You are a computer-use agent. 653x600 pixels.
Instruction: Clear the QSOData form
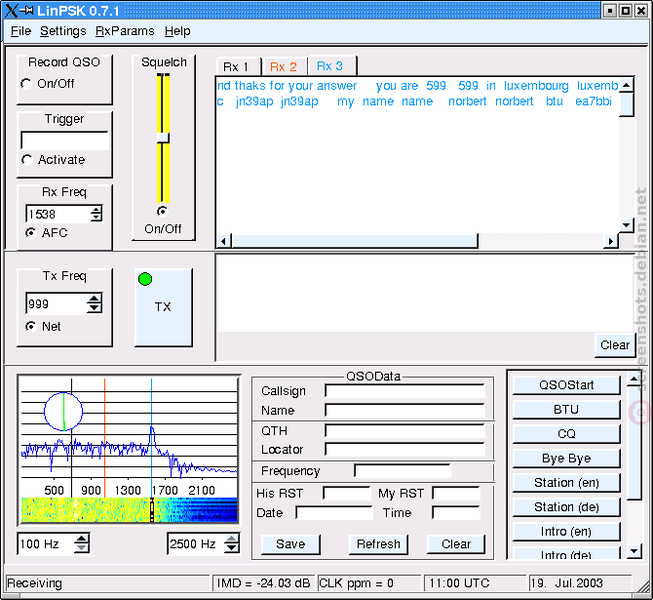[456, 544]
